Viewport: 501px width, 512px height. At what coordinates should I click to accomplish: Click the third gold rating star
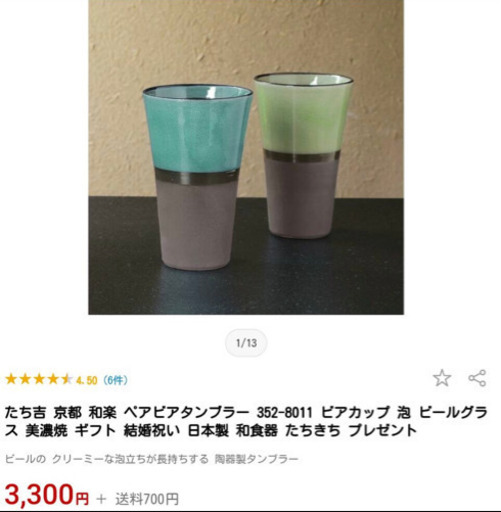click(39, 379)
